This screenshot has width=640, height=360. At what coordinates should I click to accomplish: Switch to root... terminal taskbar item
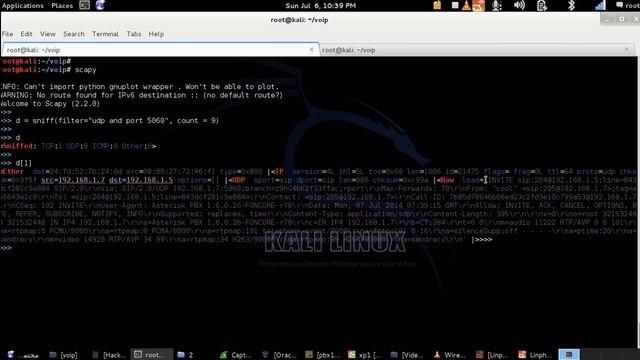[x=150, y=355]
